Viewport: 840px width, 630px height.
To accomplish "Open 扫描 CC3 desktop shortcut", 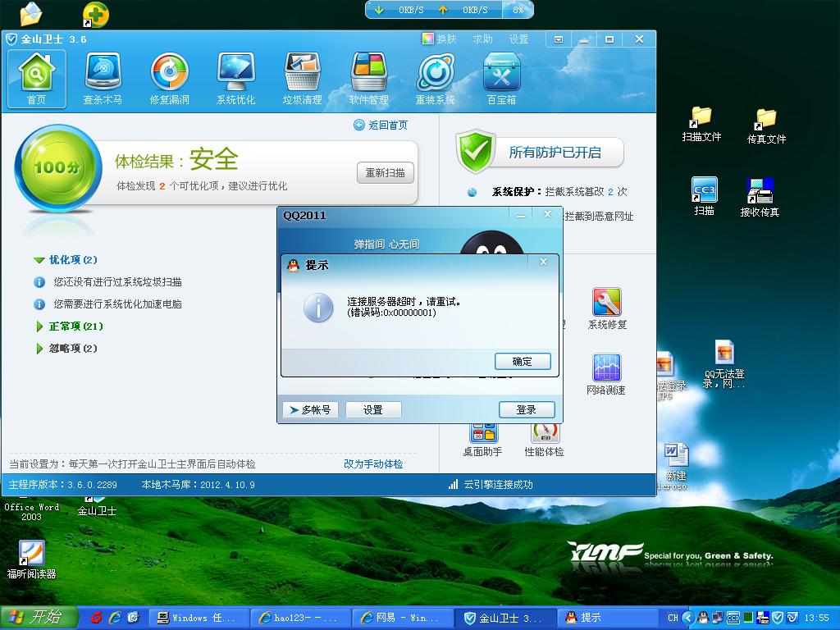I will click(x=705, y=196).
